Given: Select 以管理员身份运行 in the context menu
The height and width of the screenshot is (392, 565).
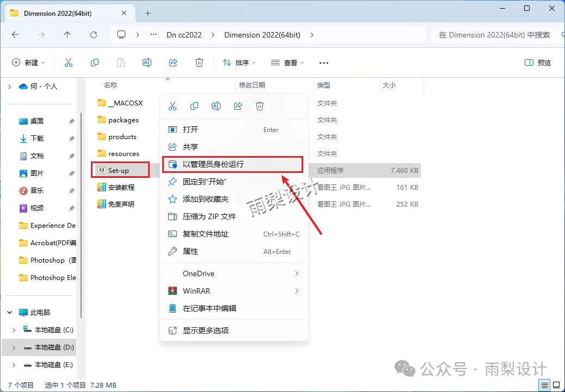Looking at the screenshot, I should tap(234, 165).
